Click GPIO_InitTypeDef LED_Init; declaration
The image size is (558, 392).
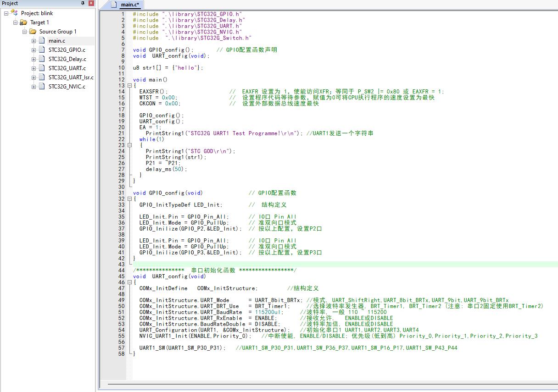(181, 205)
